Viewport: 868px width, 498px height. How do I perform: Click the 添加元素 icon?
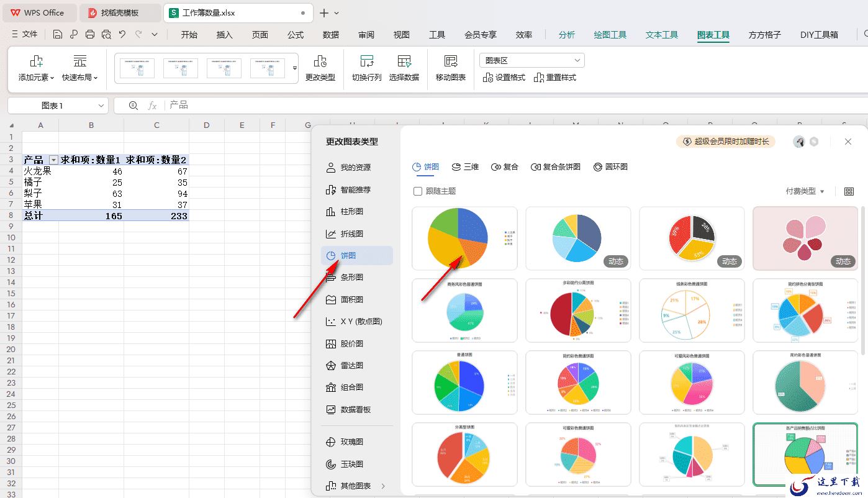[37, 61]
